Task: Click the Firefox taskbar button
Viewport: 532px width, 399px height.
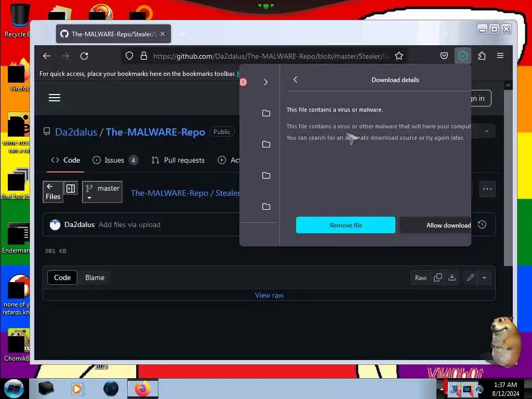Action: click(143, 389)
